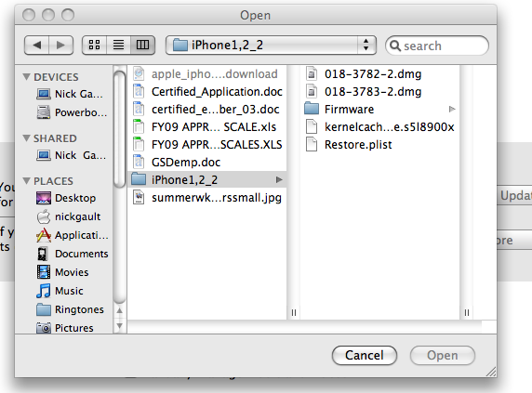Click the sidebar scroll up arrow
532x393 pixels.
tap(119, 310)
